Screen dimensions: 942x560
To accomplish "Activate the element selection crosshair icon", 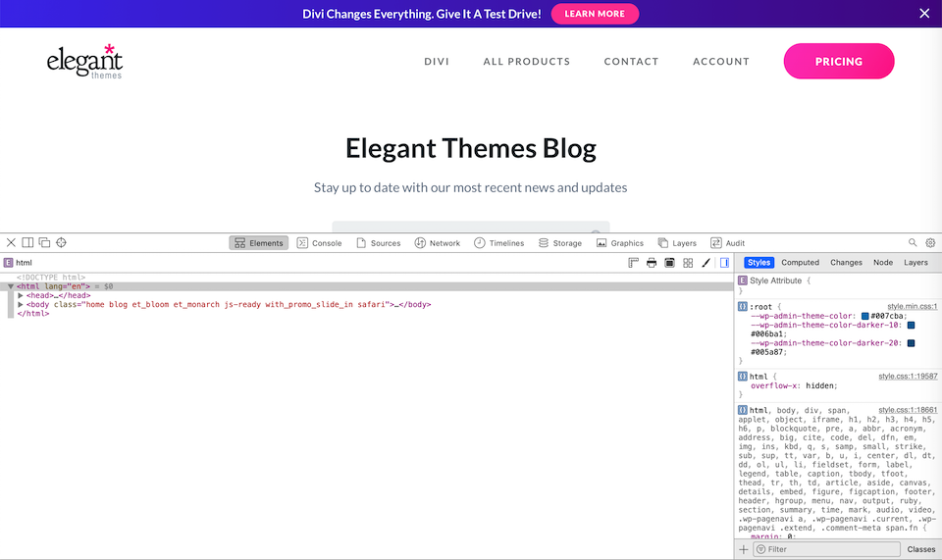I will tap(61, 243).
